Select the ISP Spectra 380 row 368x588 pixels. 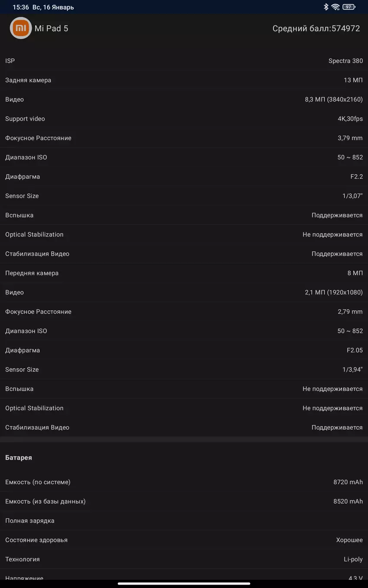(x=184, y=61)
